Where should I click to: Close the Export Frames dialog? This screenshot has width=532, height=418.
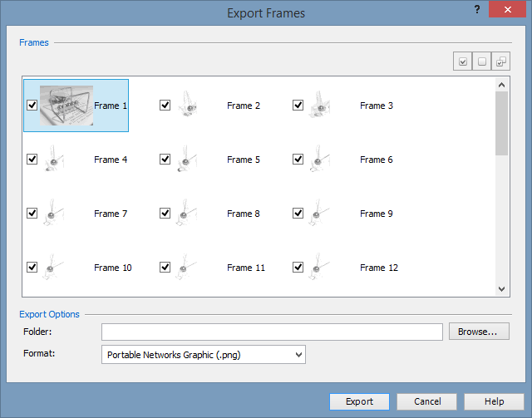[507, 9]
